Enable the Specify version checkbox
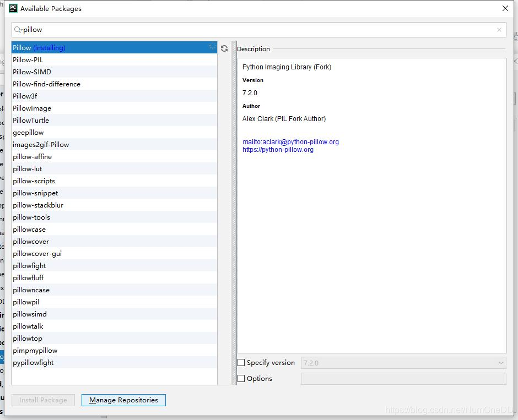Image resolution: width=518 pixels, height=420 pixels. pyautogui.click(x=241, y=363)
